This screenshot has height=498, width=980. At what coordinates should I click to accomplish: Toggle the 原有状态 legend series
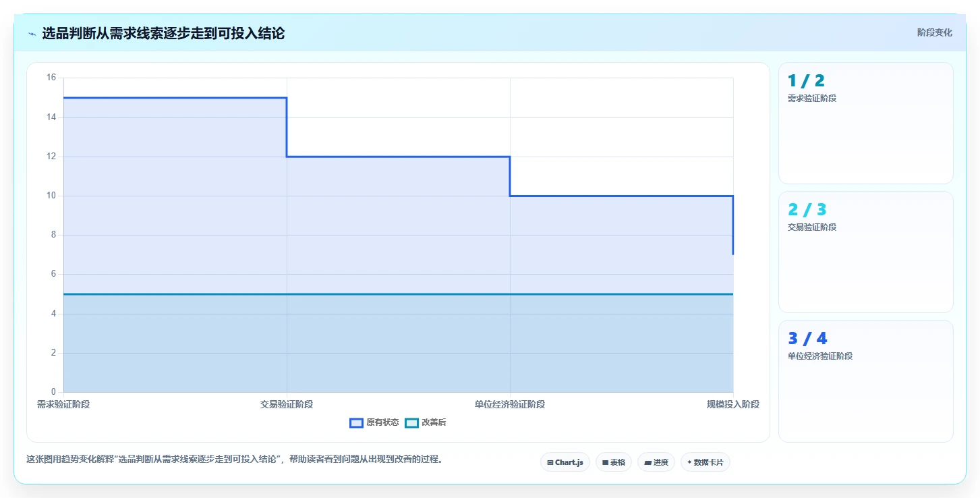[374, 422]
